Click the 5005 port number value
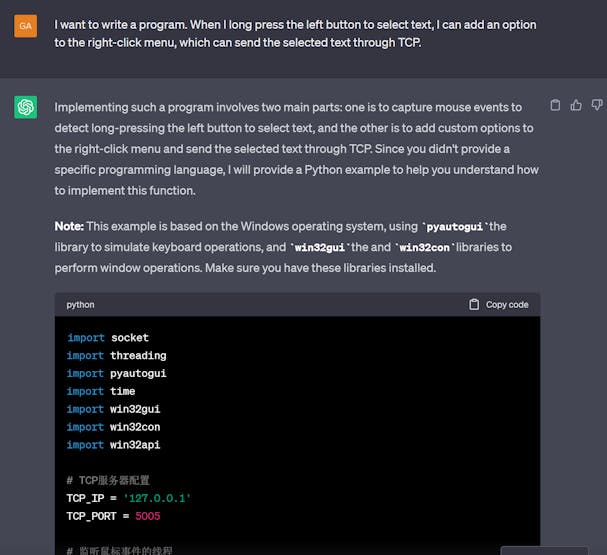The image size is (607, 555). 146,516
